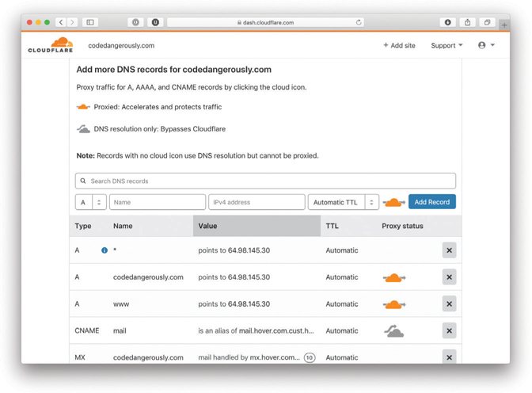Click the Search DNS records field
The width and height of the screenshot is (532, 393).
pos(265,181)
